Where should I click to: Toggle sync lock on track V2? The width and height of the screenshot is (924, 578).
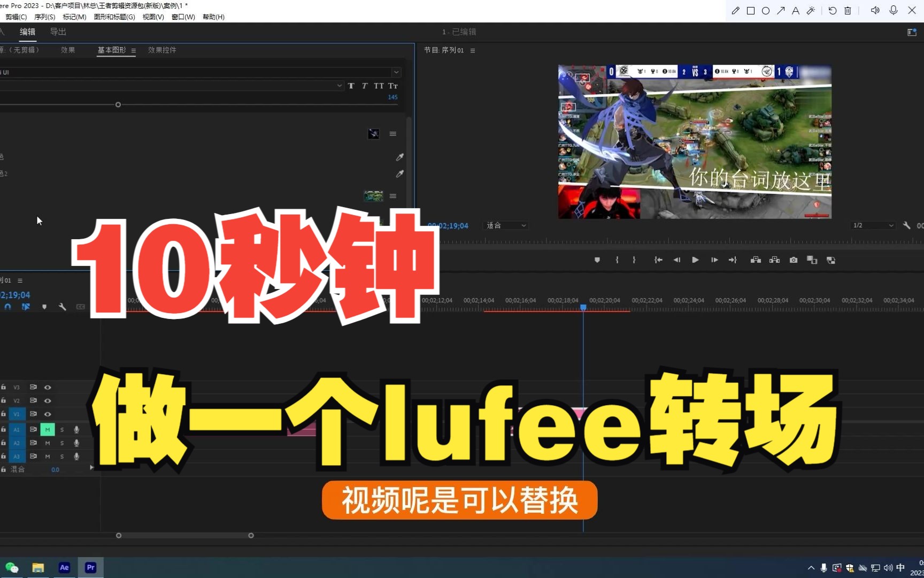click(33, 400)
